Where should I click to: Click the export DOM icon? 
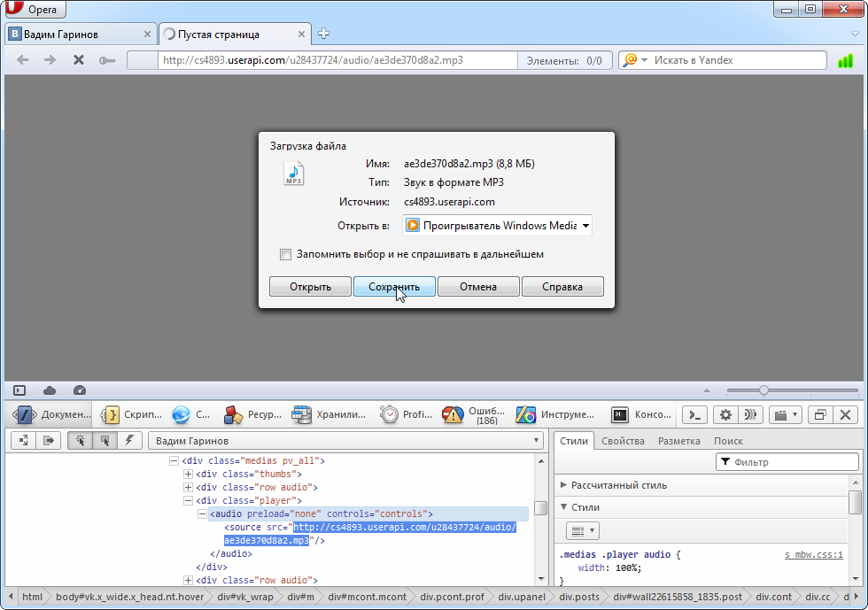point(48,441)
